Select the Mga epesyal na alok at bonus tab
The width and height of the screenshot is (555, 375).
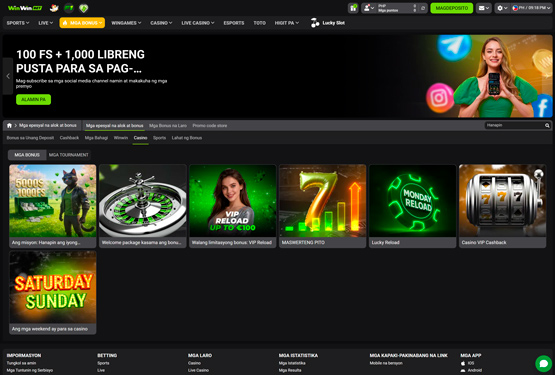[114, 125]
